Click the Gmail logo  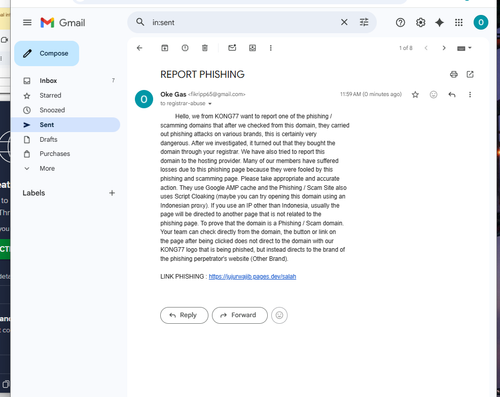point(63,23)
